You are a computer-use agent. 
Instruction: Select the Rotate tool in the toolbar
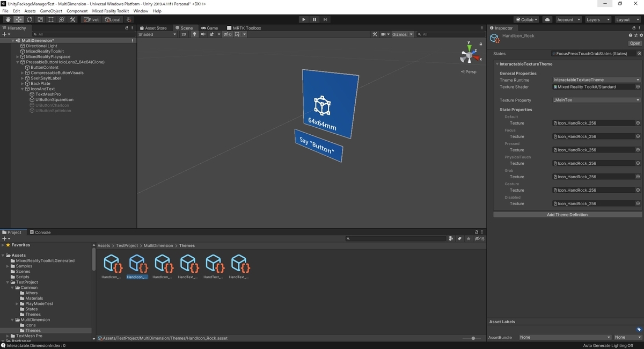click(30, 19)
